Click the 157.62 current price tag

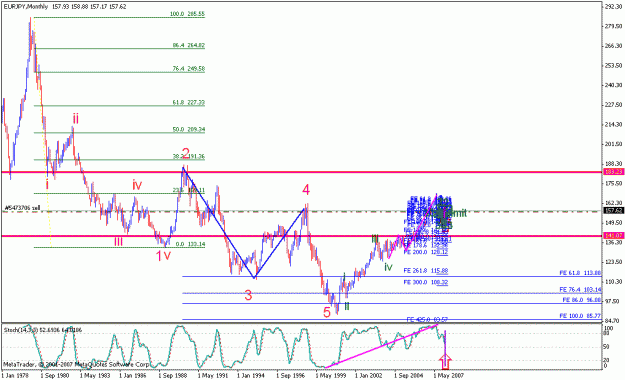(x=614, y=211)
